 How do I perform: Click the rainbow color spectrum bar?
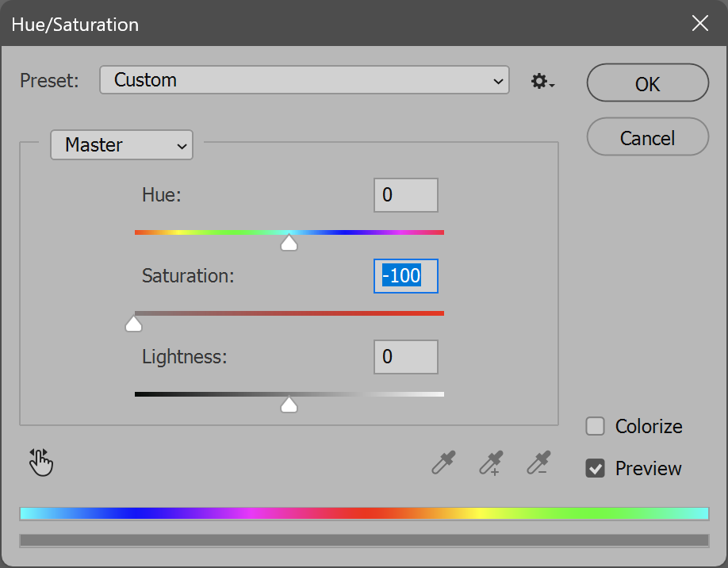[x=364, y=513]
